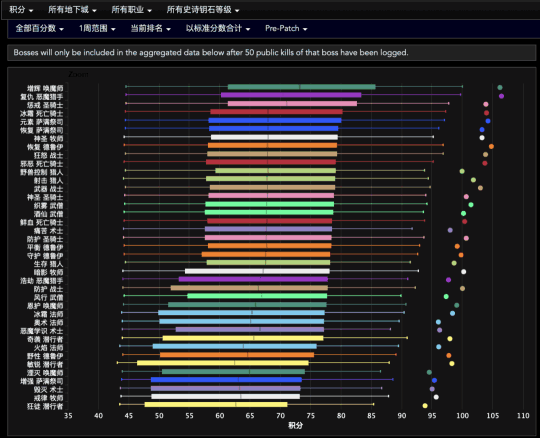Screen dimensions: 540x438
Task: Click the blue 增强 萨满祭司 outlier dot
Action: 434,380
